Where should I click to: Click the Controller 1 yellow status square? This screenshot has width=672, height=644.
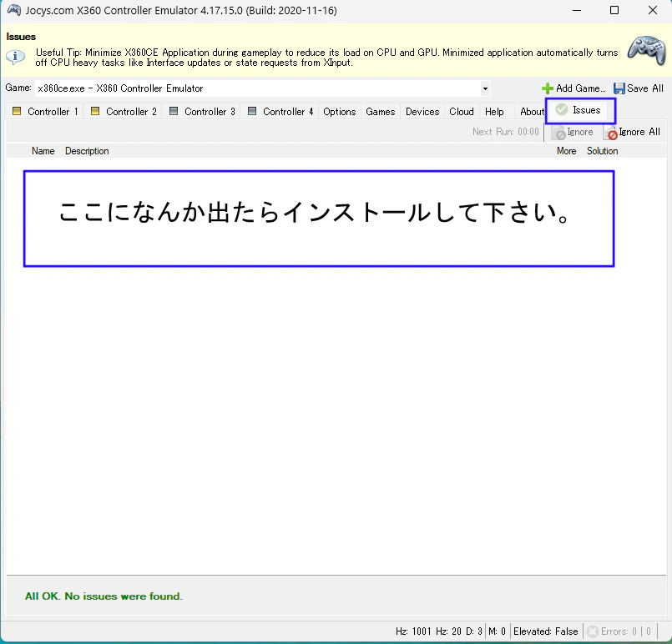tap(17, 111)
